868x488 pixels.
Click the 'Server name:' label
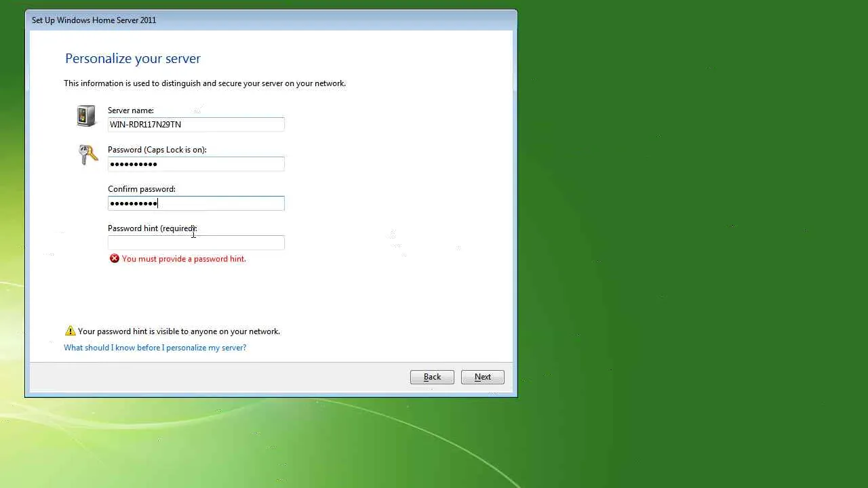click(x=131, y=110)
